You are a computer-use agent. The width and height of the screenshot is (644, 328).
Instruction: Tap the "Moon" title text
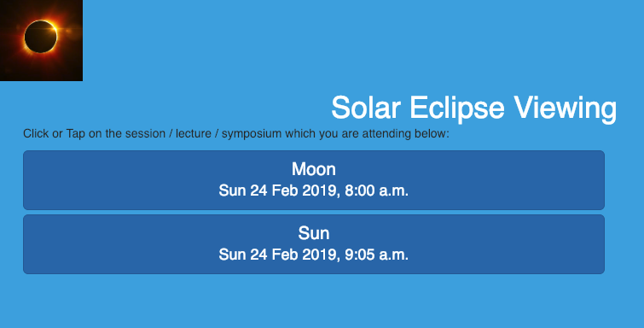pos(314,169)
